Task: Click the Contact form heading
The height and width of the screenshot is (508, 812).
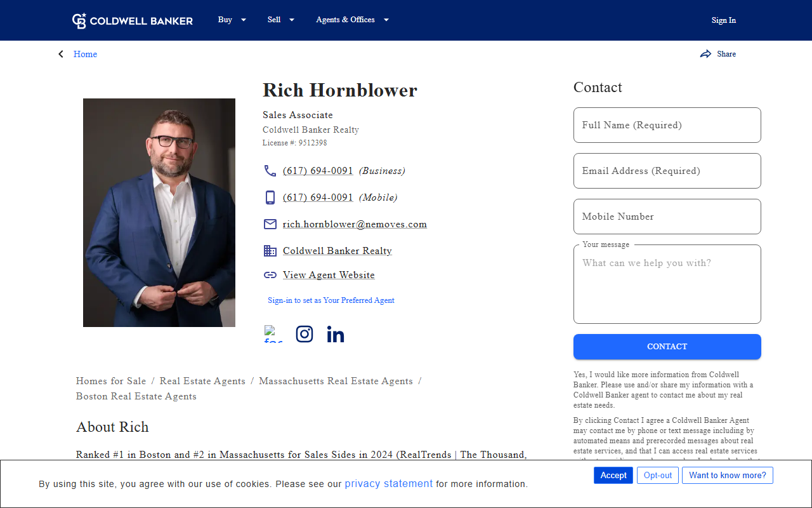Action: (x=598, y=87)
